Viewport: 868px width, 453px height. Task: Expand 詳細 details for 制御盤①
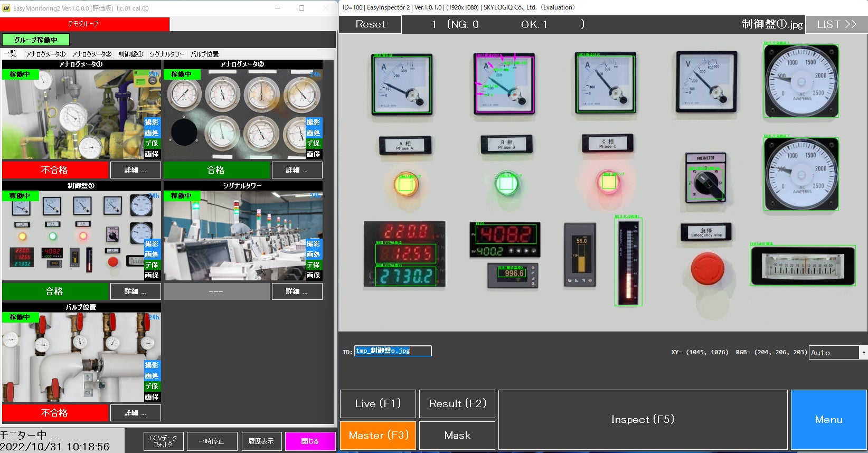pos(135,291)
